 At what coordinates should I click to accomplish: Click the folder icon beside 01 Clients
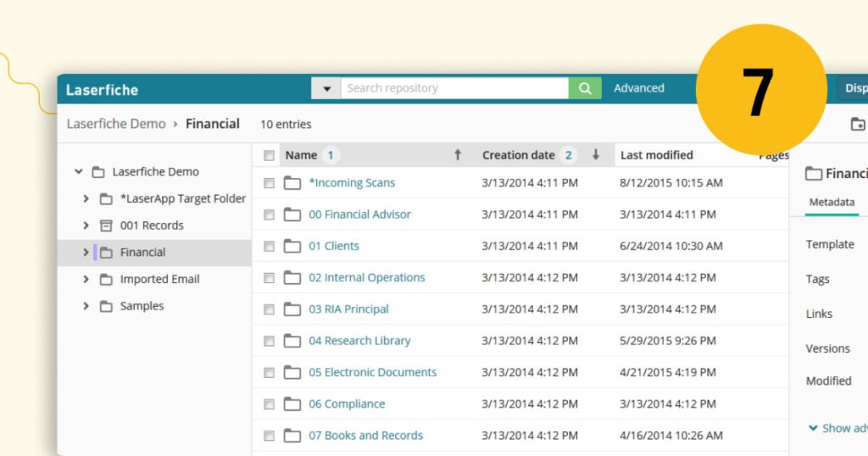click(292, 247)
